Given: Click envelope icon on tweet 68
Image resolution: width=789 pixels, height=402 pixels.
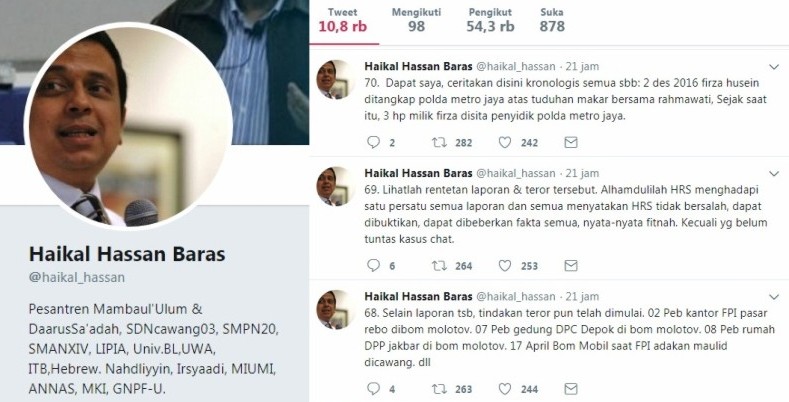Looking at the screenshot, I should point(571,389).
